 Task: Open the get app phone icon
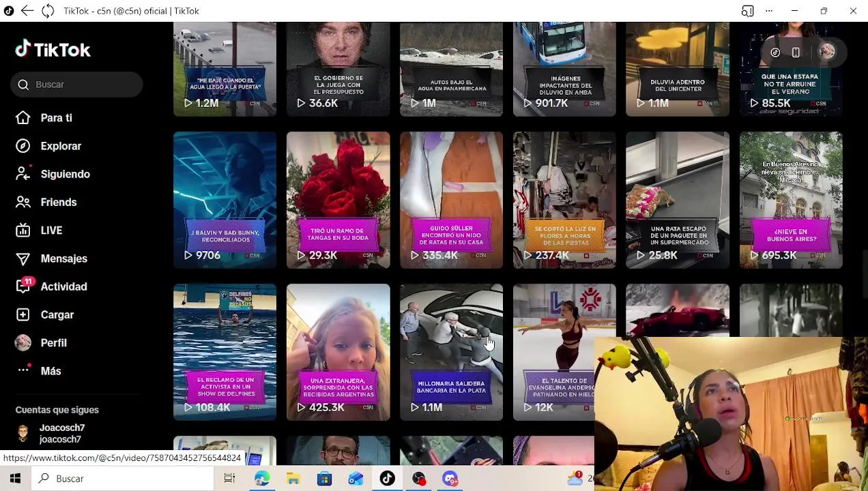click(x=796, y=52)
